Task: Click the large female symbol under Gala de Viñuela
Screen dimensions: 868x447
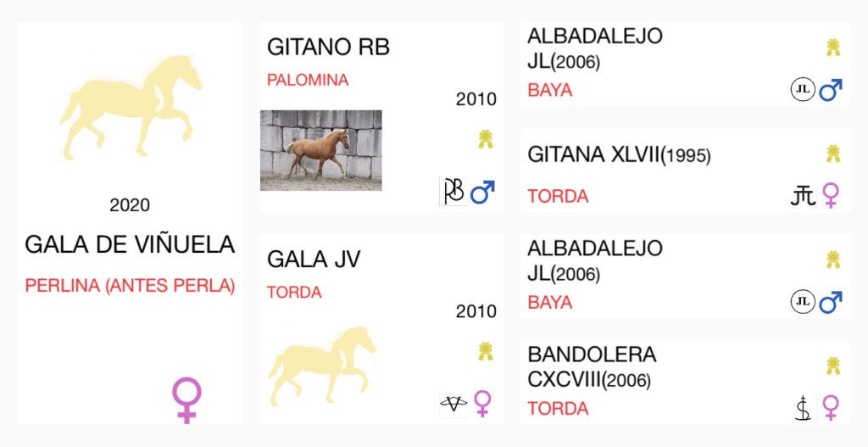Action: pyautogui.click(x=186, y=400)
